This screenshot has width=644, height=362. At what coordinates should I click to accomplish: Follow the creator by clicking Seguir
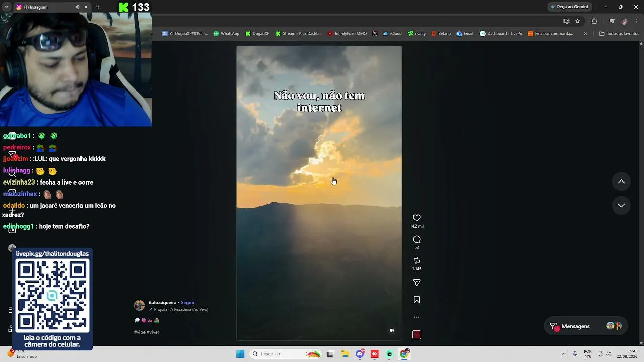click(x=188, y=303)
